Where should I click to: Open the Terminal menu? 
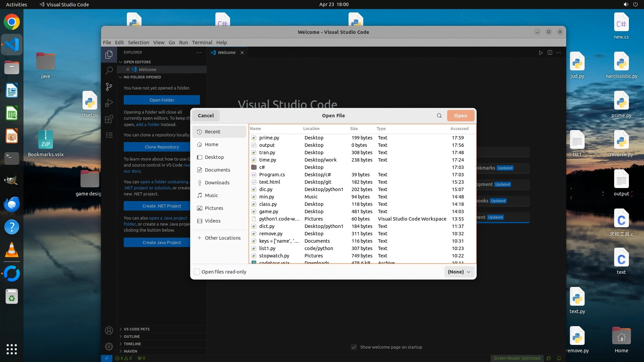[202, 43]
